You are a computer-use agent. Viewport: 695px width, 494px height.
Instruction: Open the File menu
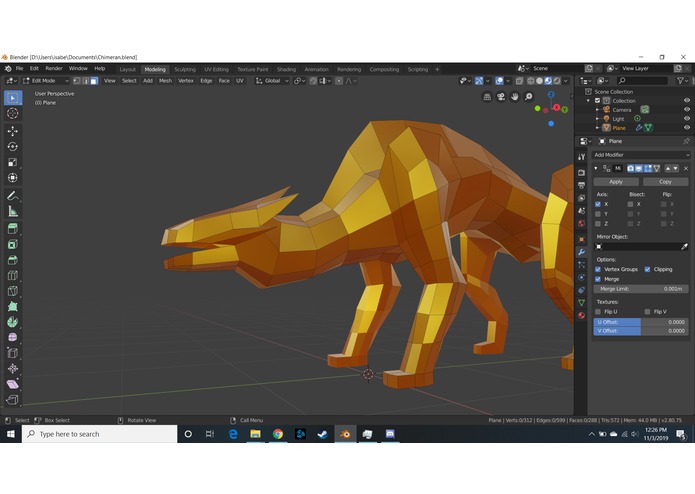(x=20, y=69)
